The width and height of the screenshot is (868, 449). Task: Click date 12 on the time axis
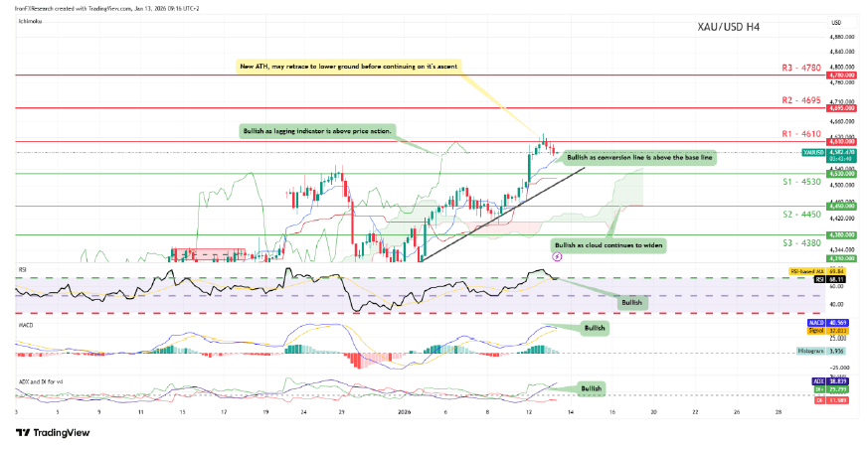coord(529,412)
